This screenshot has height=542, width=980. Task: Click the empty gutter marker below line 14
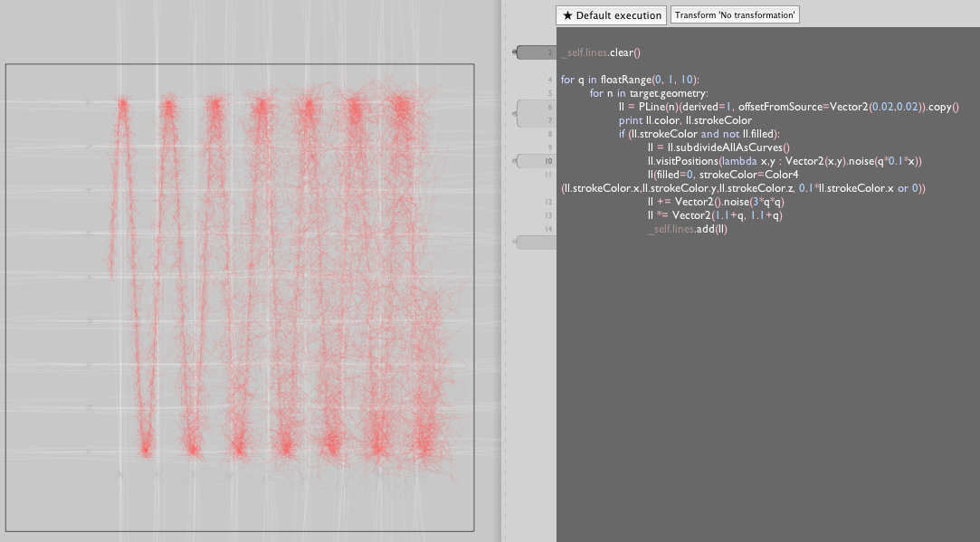534,242
